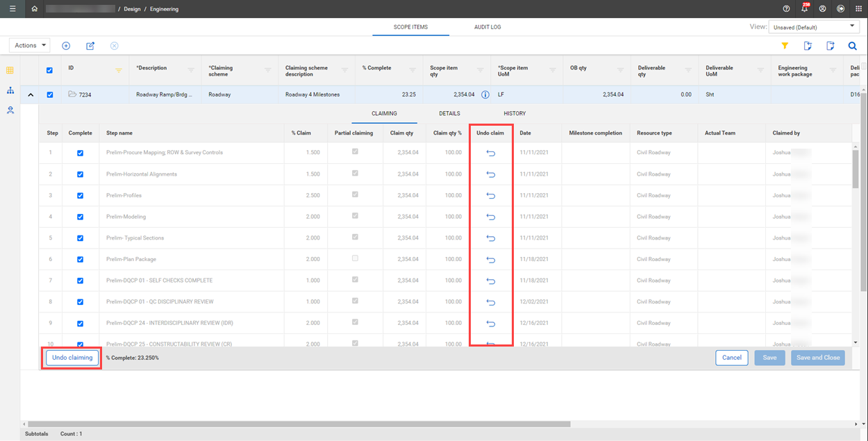Click the edit pencil icon in toolbar

pyautogui.click(x=90, y=46)
